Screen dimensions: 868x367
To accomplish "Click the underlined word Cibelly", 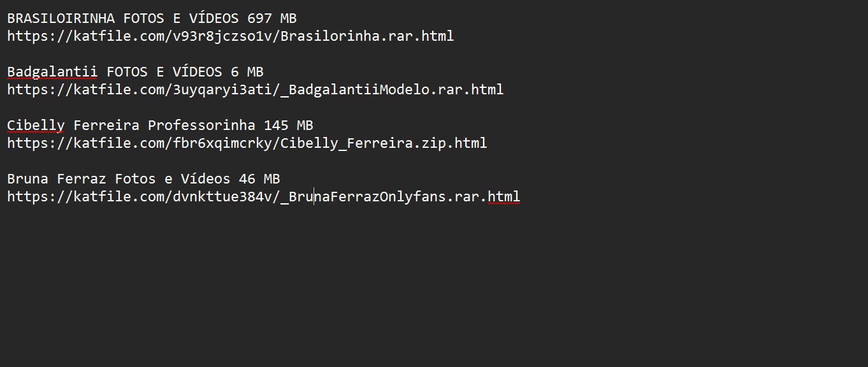I will tap(36, 126).
